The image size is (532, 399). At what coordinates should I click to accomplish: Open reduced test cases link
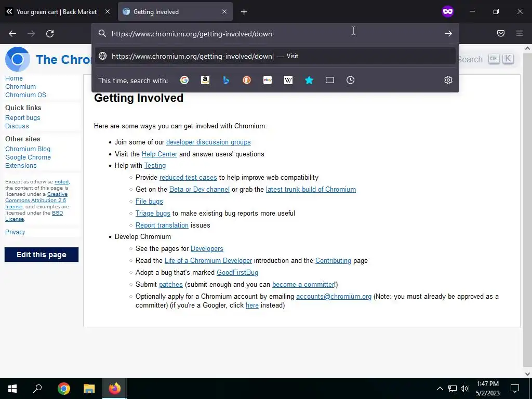tap(188, 178)
